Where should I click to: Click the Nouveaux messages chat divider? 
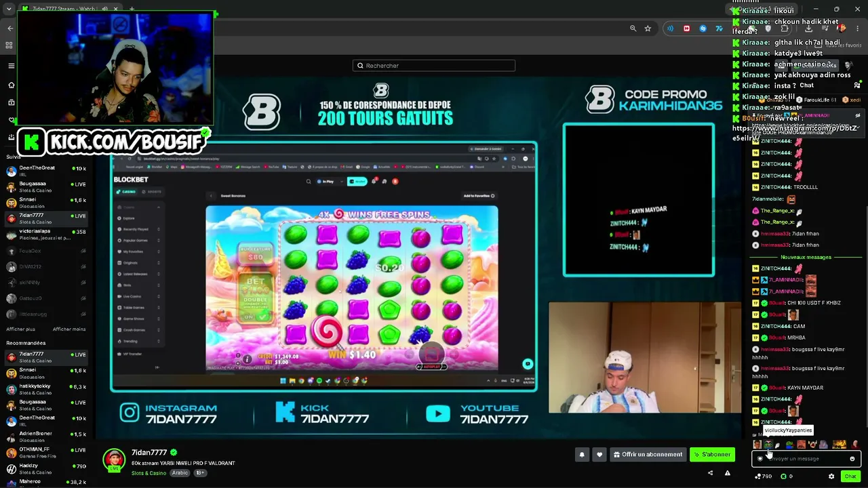(x=806, y=257)
